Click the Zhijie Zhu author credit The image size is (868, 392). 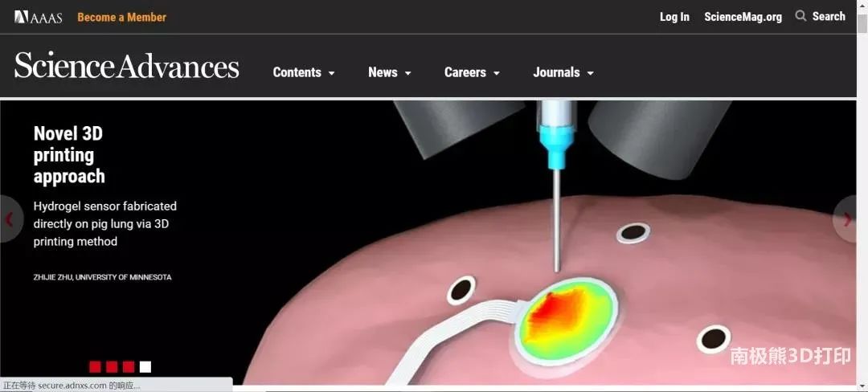pos(102,277)
